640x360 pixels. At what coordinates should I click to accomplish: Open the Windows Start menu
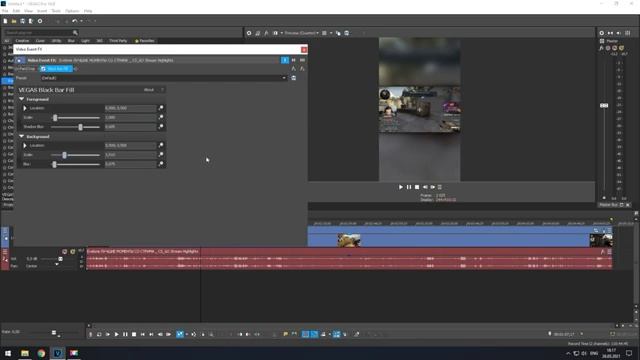tap(8, 353)
